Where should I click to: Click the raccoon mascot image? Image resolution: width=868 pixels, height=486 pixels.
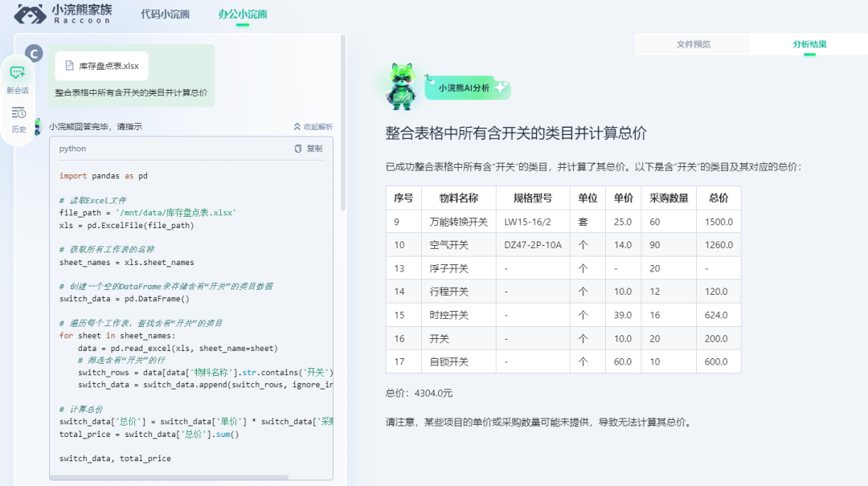401,86
